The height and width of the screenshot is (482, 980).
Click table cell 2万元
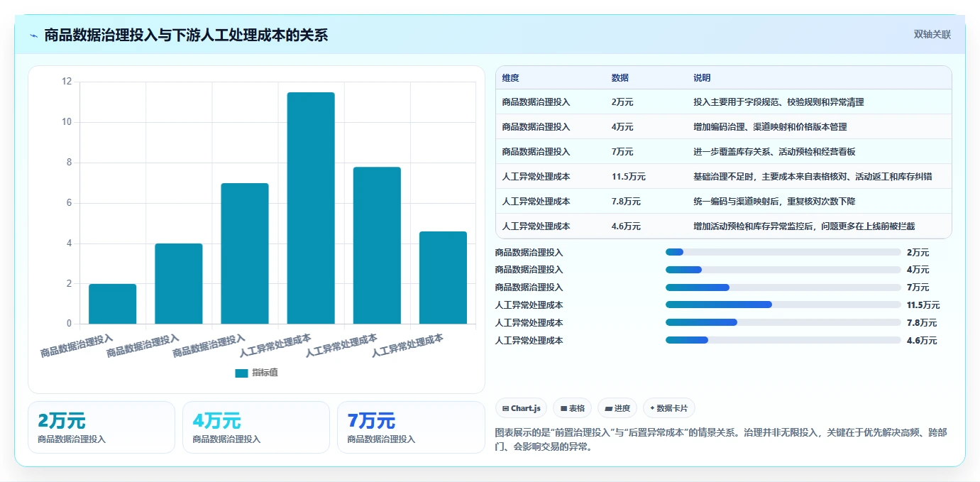tap(622, 102)
